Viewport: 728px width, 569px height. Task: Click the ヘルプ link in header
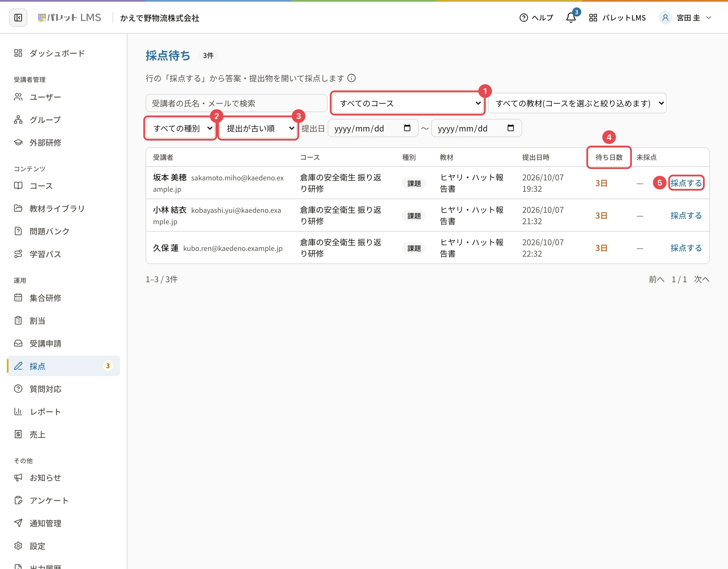[x=536, y=18]
